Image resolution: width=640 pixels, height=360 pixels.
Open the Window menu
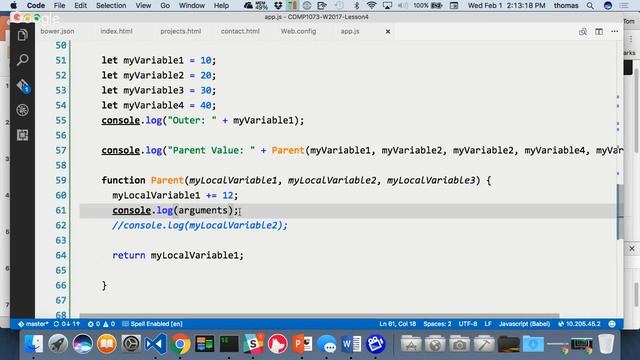pos(191,6)
